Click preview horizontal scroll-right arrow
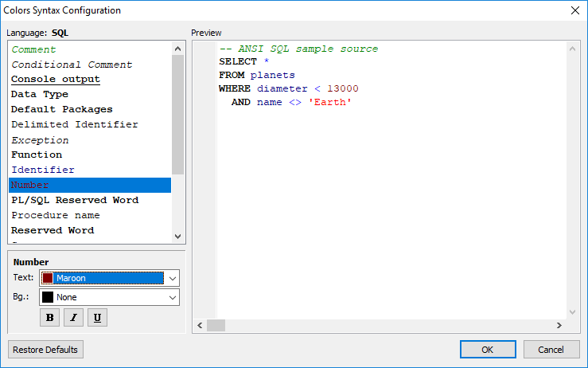Screen dimensions: 588x368 click(x=559, y=325)
